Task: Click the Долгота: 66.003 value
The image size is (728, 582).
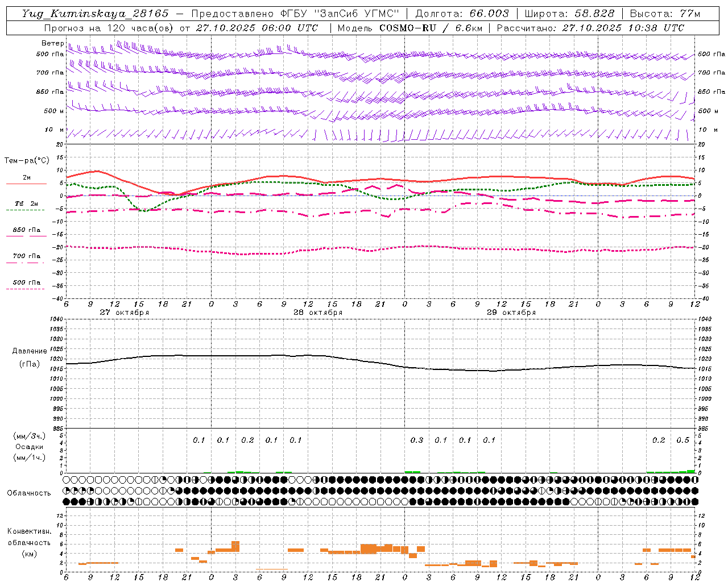Action: pyautogui.click(x=462, y=14)
